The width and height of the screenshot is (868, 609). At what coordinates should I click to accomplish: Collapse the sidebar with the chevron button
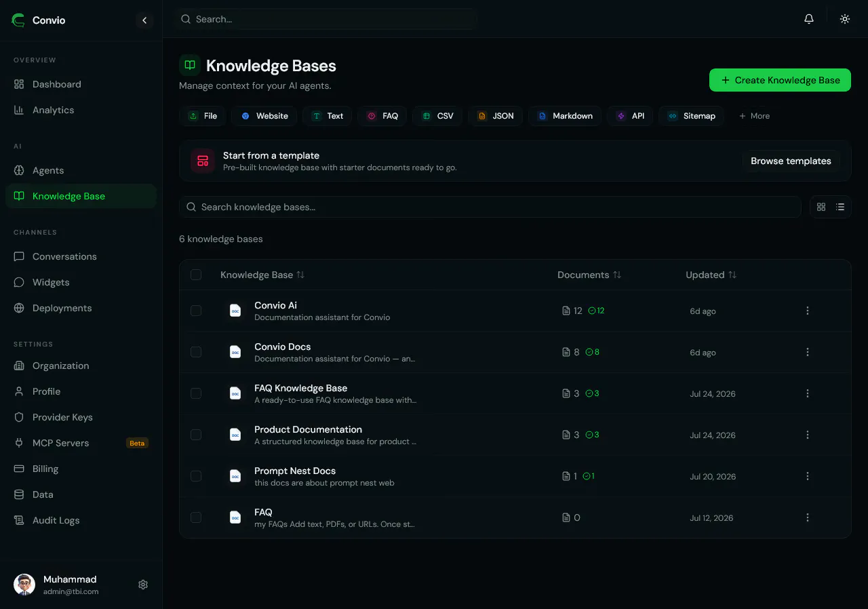pos(144,20)
